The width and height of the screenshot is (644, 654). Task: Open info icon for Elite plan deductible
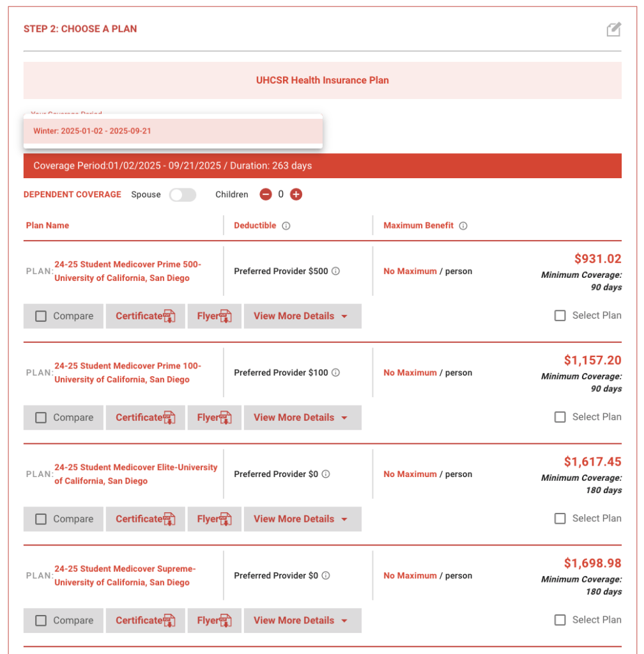326,474
